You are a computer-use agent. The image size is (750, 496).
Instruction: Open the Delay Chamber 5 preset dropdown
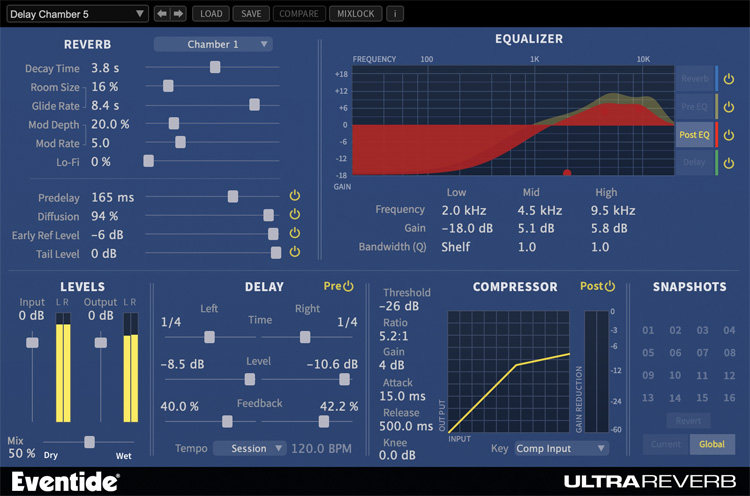coord(77,14)
